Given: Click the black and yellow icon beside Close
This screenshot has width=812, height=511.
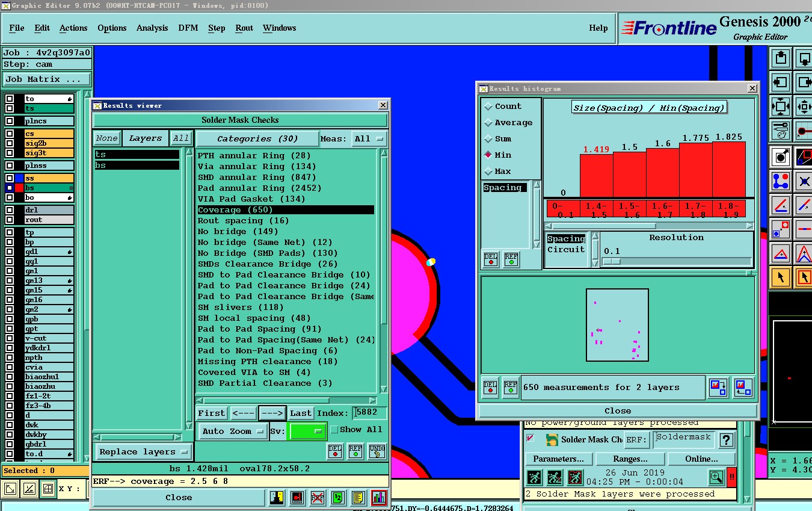Looking at the screenshot, I should (x=277, y=498).
